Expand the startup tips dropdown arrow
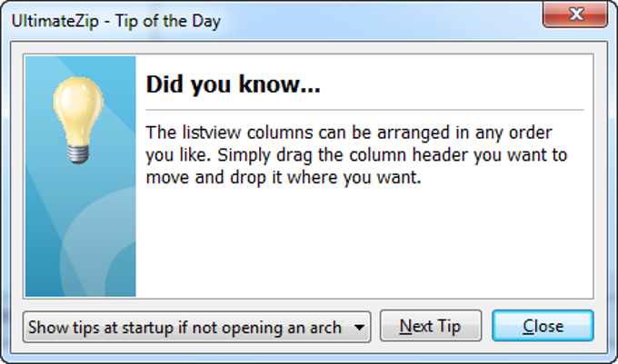The width and height of the screenshot is (618, 364). [360, 328]
